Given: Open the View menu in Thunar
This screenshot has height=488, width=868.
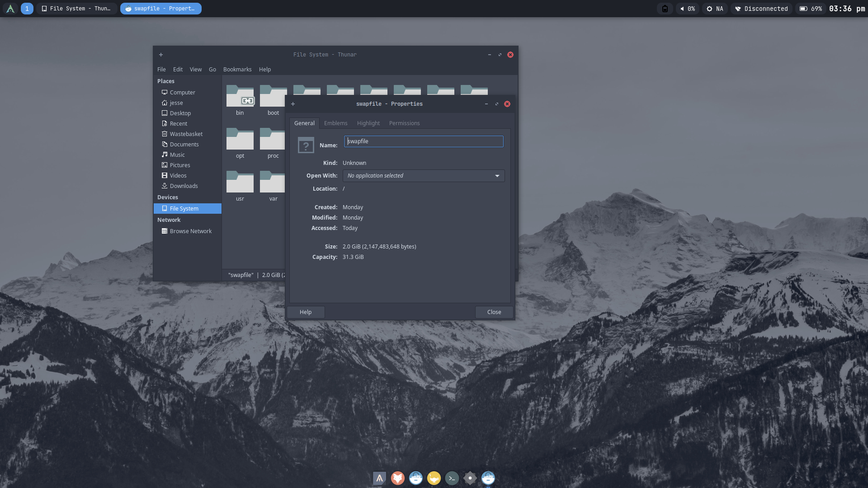Looking at the screenshot, I should point(196,70).
